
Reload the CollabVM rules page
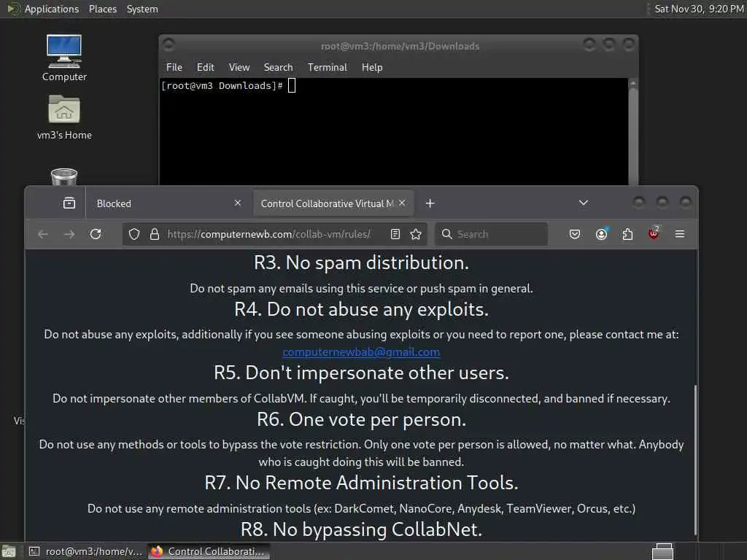point(96,234)
